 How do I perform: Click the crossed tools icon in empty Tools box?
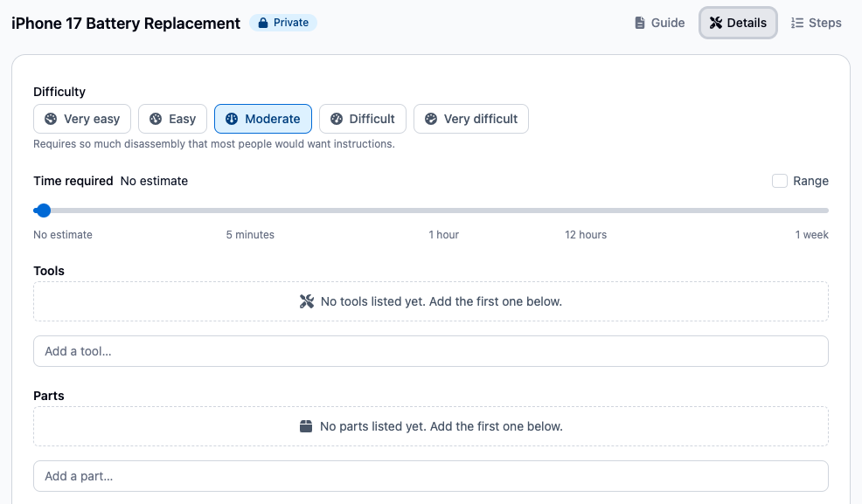click(x=307, y=301)
